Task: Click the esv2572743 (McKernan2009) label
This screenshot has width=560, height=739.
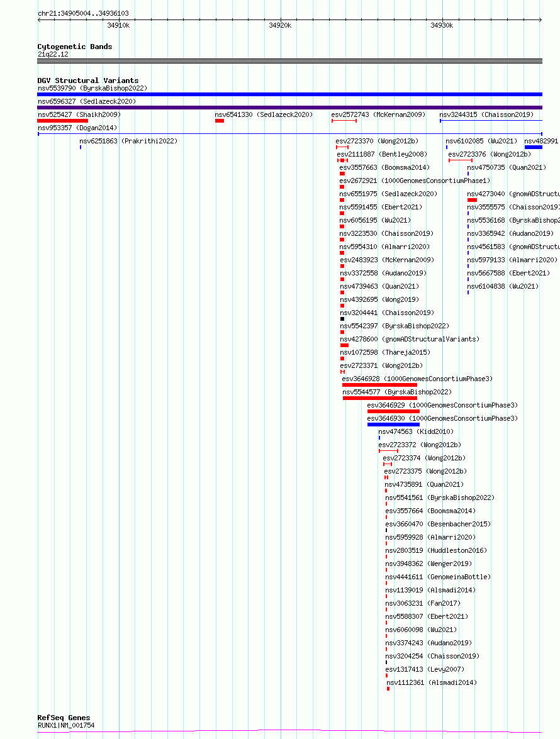Action: (x=378, y=114)
